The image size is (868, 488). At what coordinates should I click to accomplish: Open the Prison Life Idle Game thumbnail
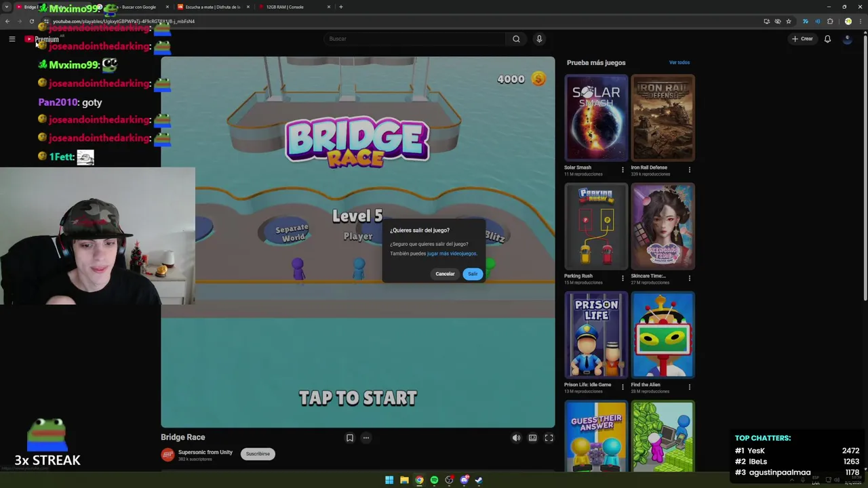(x=596, y=335)
